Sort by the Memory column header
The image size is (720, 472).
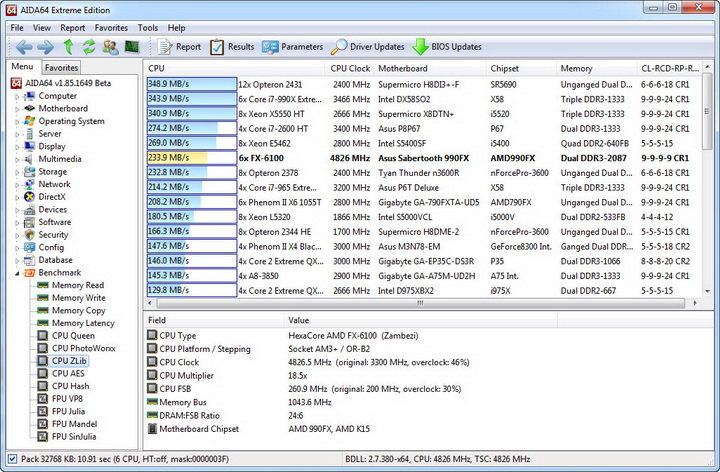tap(596, 68)
